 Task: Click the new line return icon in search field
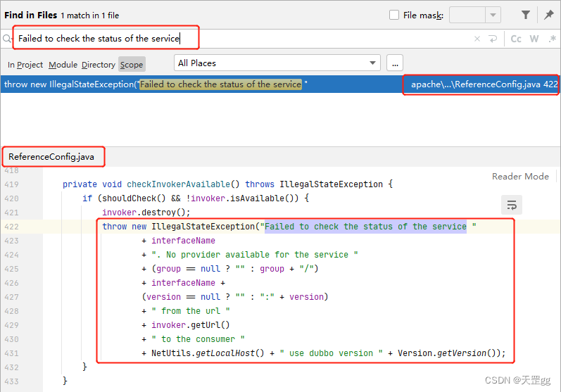(x=493, y=39)
